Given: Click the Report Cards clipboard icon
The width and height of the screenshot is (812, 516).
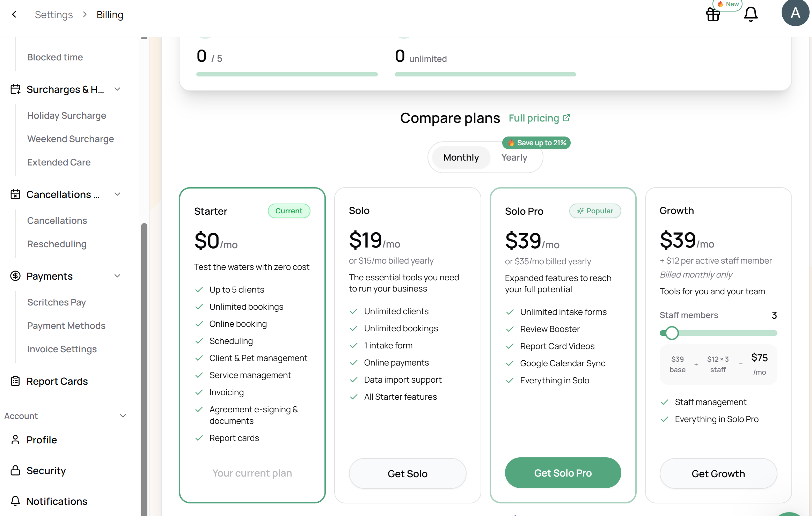Looking at the screenshot, I should click(x=15, y=381).
